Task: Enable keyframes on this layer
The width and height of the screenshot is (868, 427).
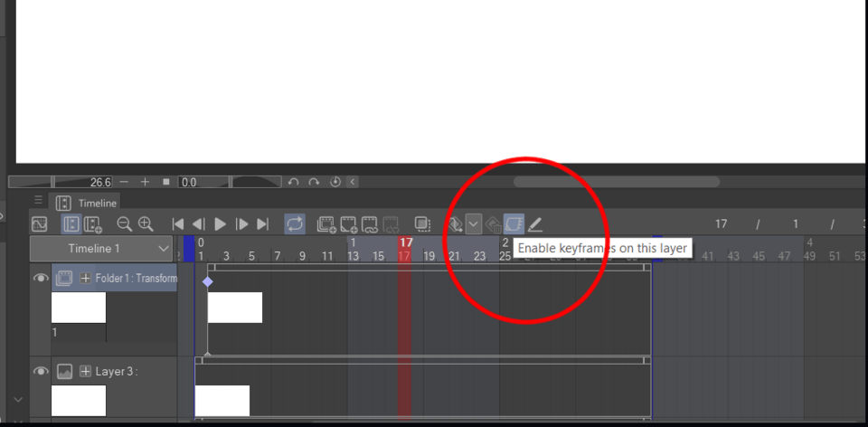Action: tap(514, 224)
